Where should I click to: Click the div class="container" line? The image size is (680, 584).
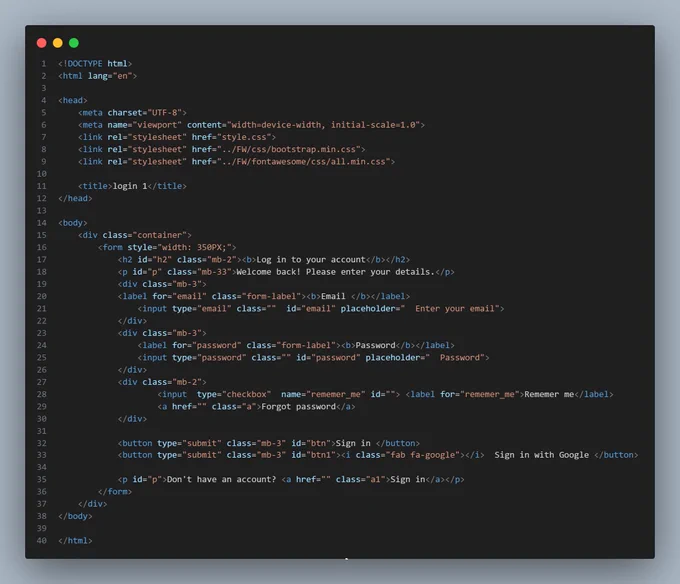click(135, 235)
